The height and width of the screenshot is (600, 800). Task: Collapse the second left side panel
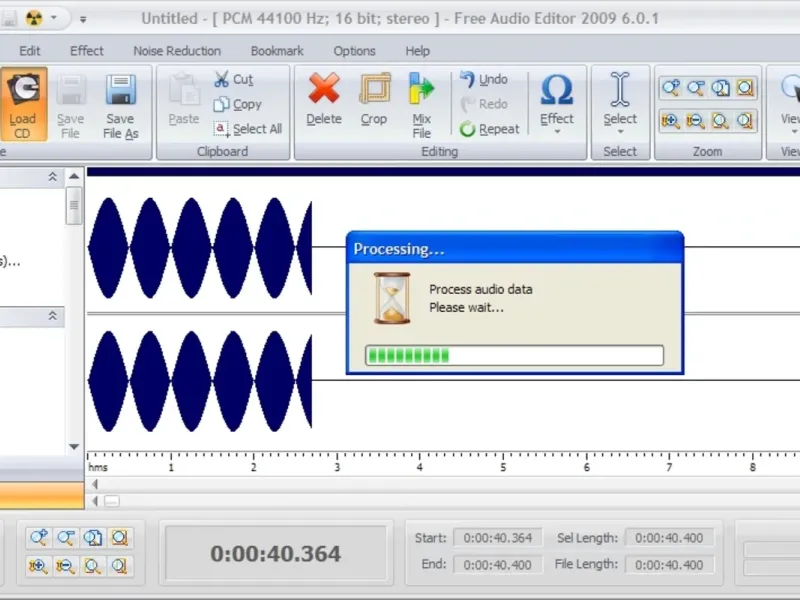coord(52,316)
